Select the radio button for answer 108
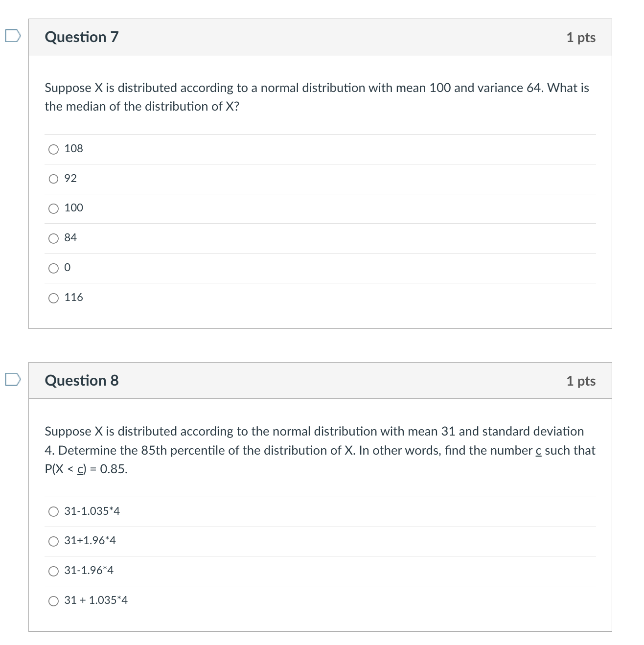Screen dimensions: 644x645 53,149
